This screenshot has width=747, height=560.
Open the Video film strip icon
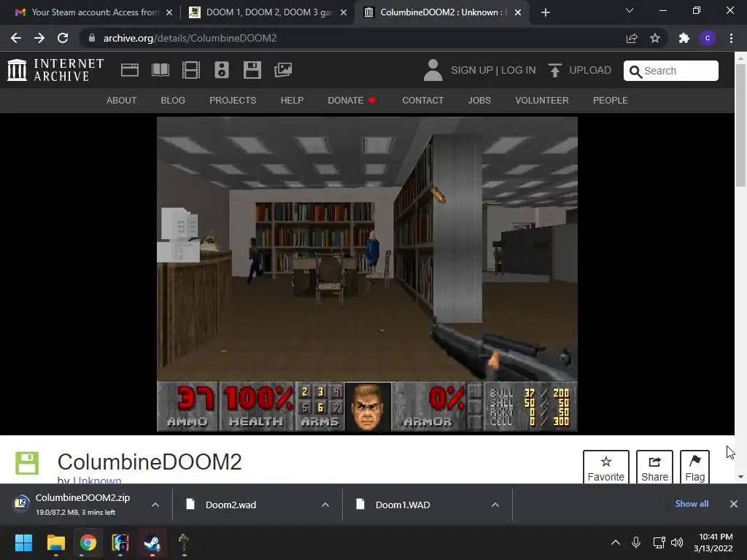coord(191,70)
